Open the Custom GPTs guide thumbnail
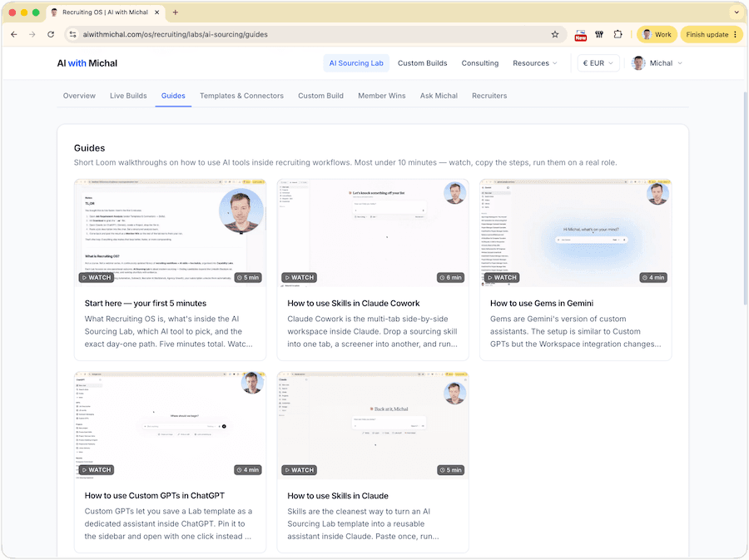This screenshot has height=560, width=749. pyautogui.click(x=170, y=425)
